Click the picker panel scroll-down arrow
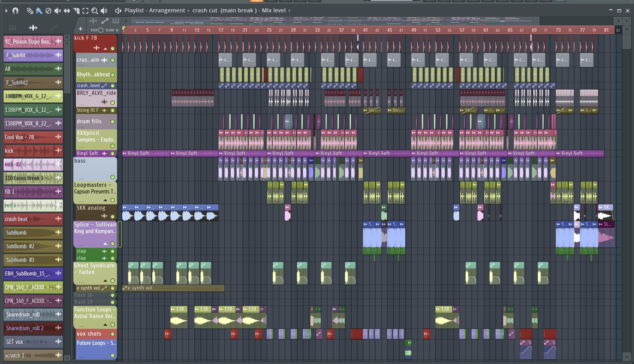 click(67, 358)
